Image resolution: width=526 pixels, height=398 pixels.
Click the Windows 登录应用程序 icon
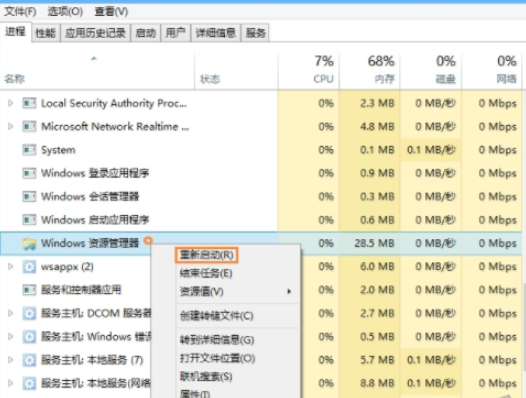[29, 173]
